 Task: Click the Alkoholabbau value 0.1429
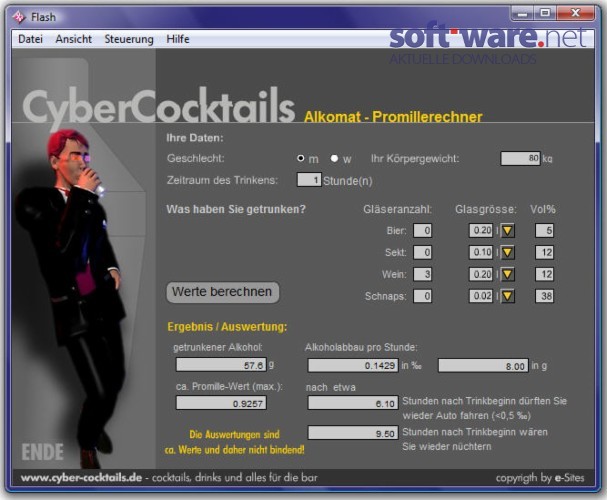coord(353,366)
